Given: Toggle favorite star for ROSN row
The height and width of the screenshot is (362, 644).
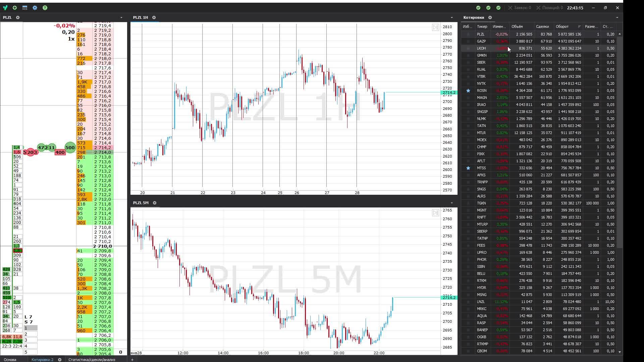Looking at the screenshot, I should (x=468, y=90).
